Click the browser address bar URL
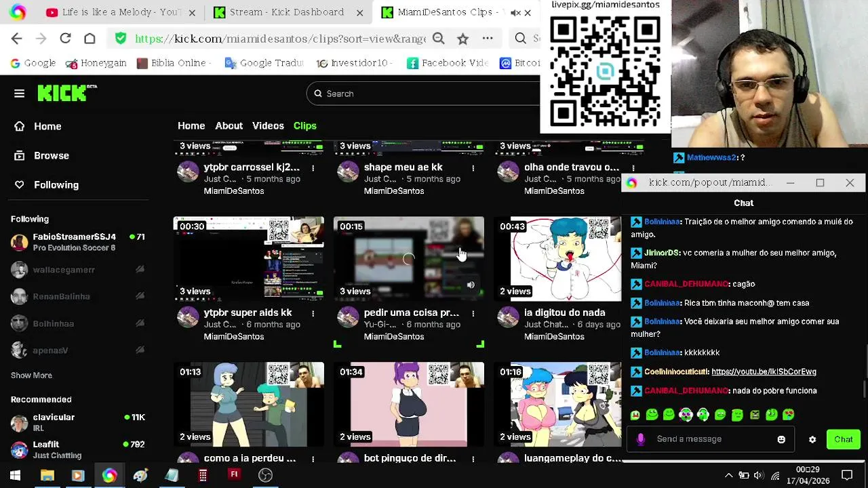Image resolution: width=868 pixels, height=488 pixels. [x=280, y=39]
